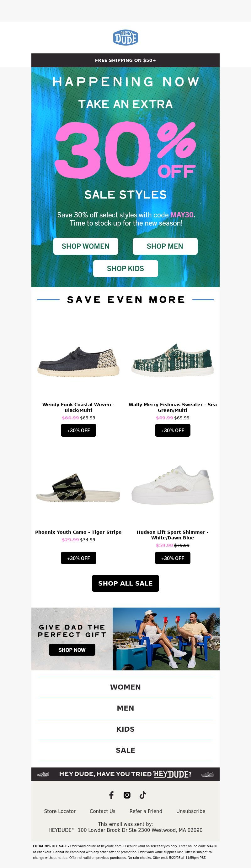The width and height of the screenshot is (251, 868).
Task: Open the SALE navigation item
Action: coord(125,750)
